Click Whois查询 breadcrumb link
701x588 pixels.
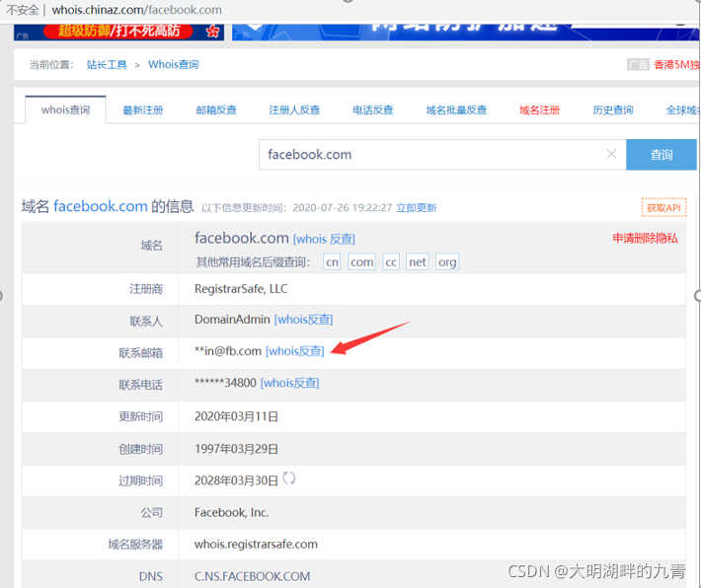click(174, 65)
